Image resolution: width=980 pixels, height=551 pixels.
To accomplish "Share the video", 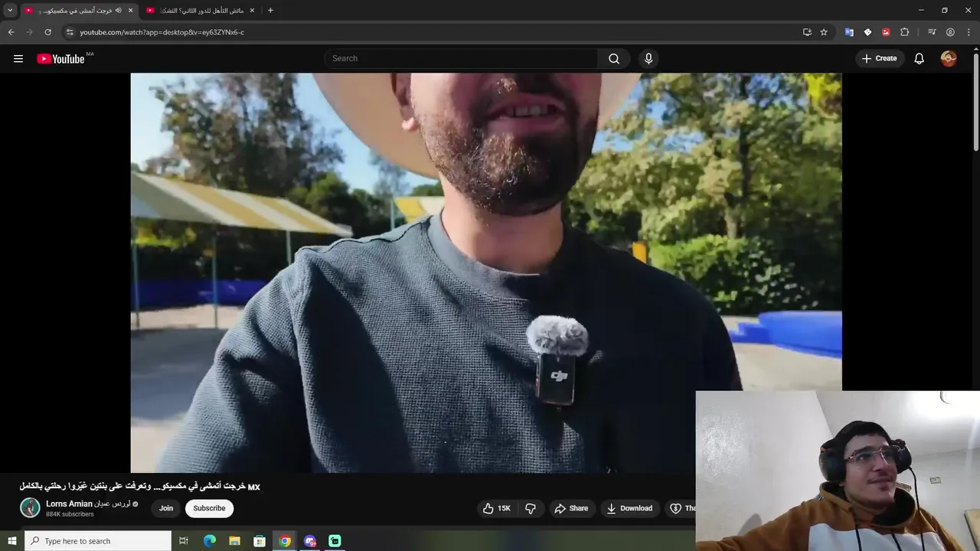I will pyautogui.click(x=571, y=508).
